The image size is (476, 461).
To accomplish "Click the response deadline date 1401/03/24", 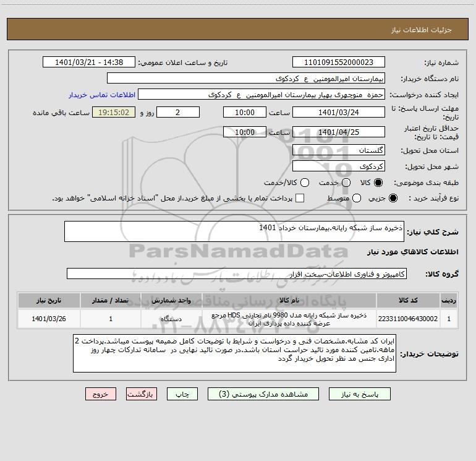I will [x=339, y=112].
